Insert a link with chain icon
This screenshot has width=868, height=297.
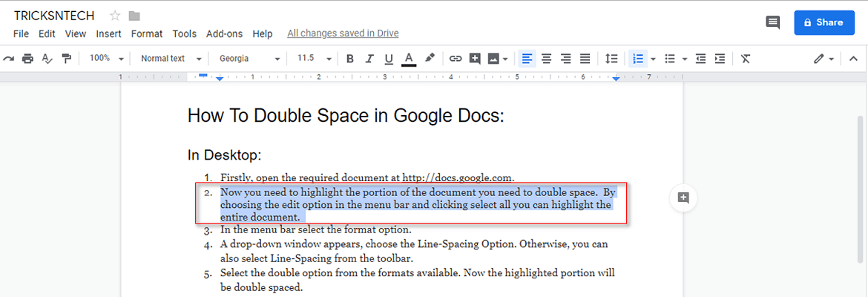455,58
